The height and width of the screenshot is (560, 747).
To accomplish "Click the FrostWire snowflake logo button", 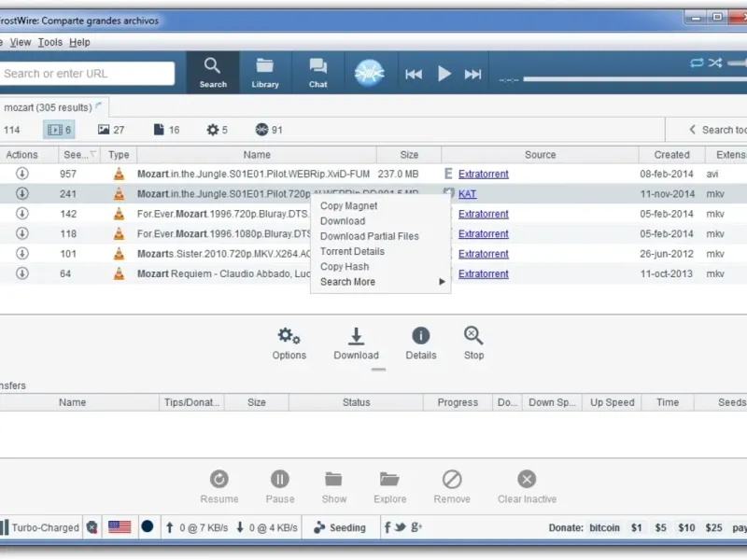I will [x=369, y=73].
